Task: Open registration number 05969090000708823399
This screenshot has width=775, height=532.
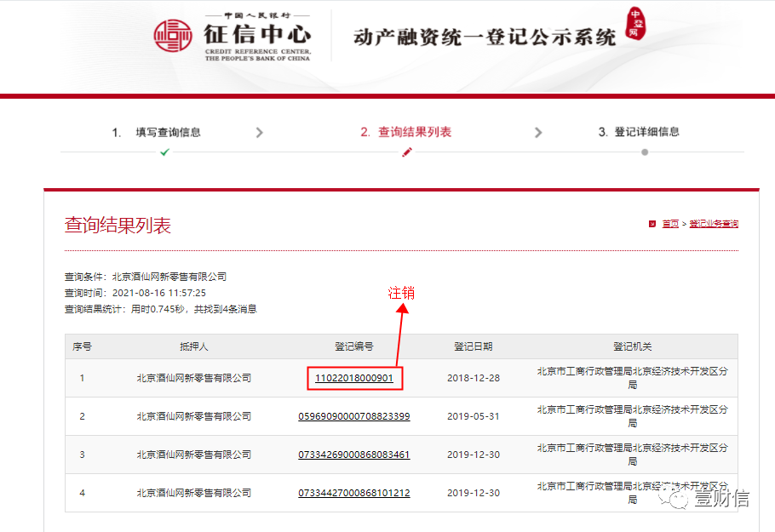Action: click(354, 416)
